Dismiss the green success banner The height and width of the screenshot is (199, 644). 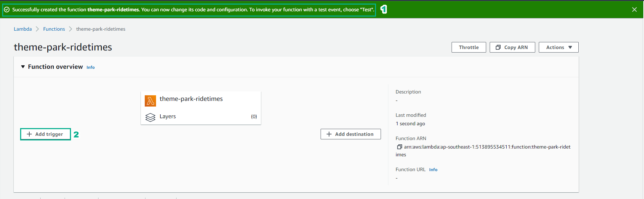coord(634,10)
